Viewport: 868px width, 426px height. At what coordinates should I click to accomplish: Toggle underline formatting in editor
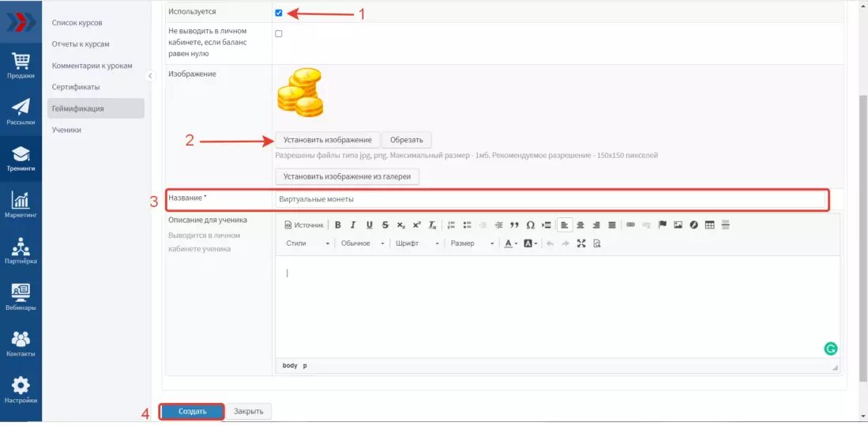pos(369,225)
